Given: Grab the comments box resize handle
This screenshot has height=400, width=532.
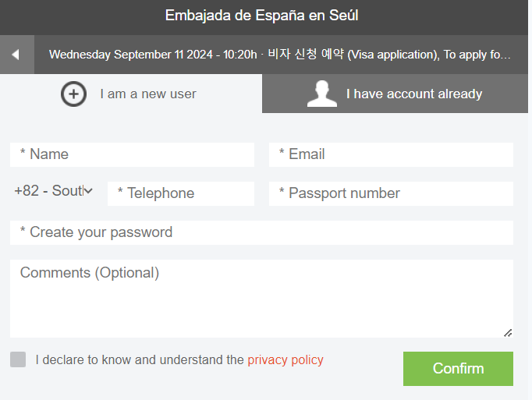Looking at the screenshot, I should click(508, 333).
